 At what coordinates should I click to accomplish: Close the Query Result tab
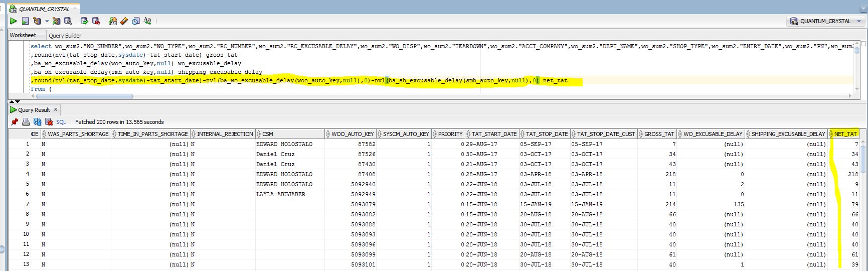[x=56, y=109]
